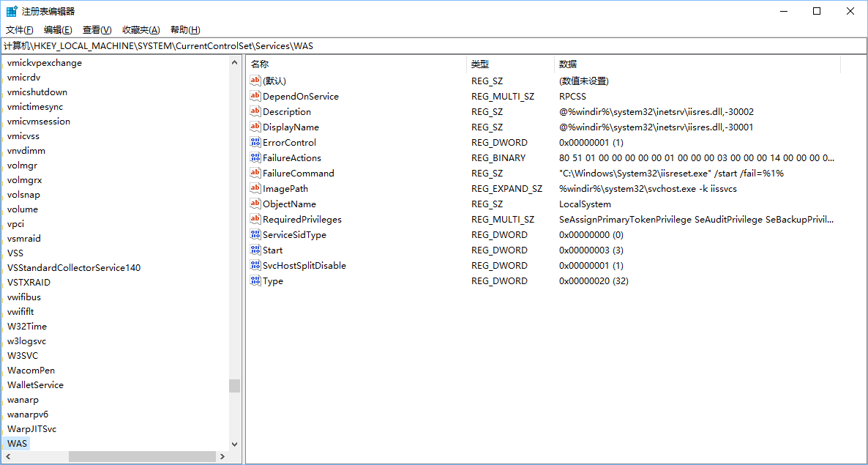Select the WAS registry key
This screenshot has height=465, width=868.
point(17,444)
